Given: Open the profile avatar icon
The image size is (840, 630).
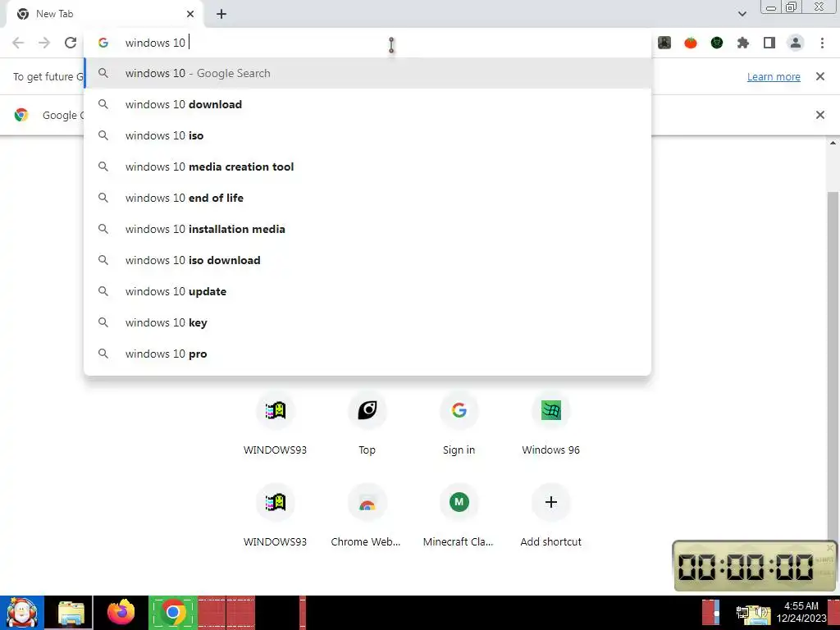Looking at the screenshot, I should 796,43.
